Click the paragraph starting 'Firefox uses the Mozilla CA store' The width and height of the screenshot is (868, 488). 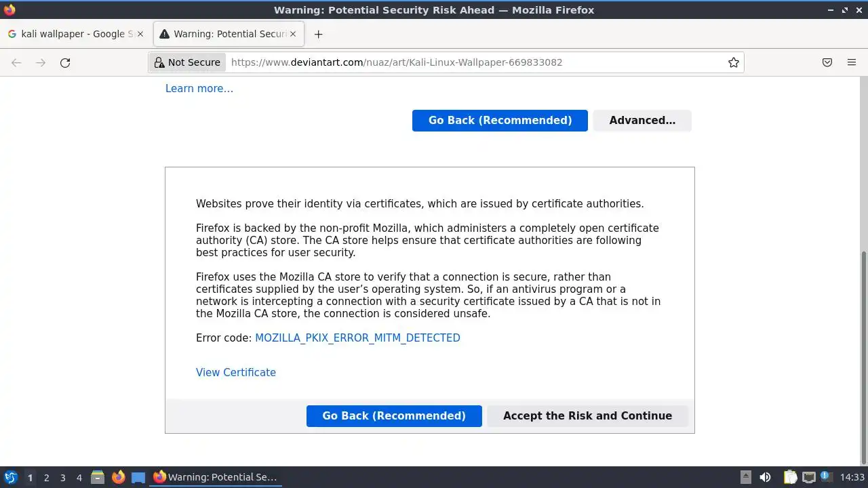[428, 295]
